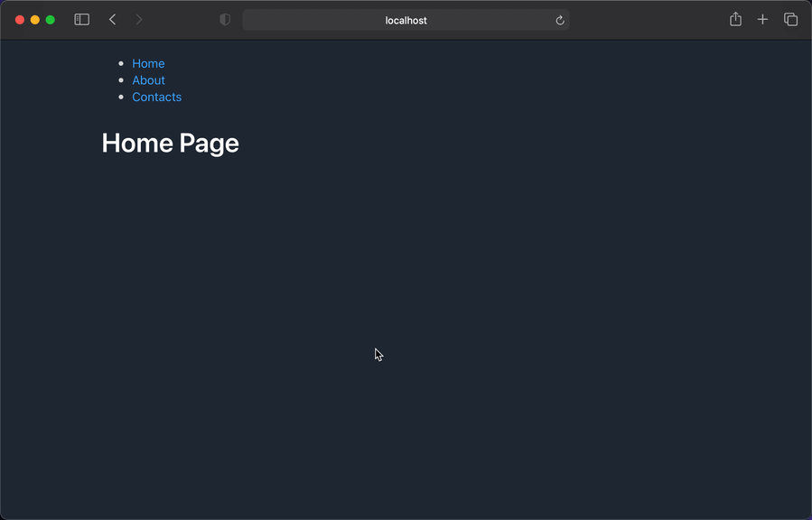Reload the localhost page
Screen dimensions: 812x520
tap(560, 20)
